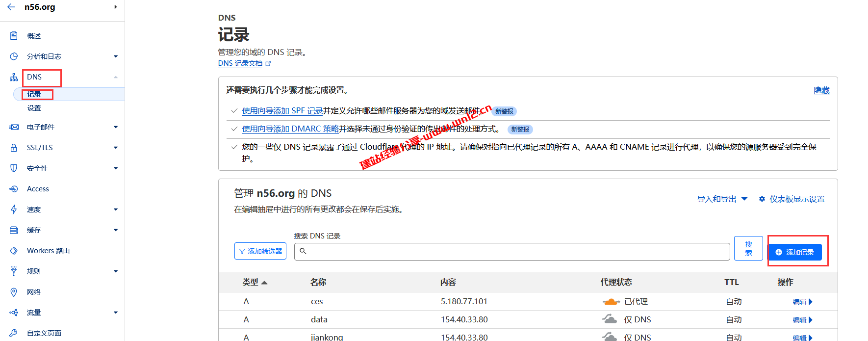Click the 概述 clipboard icon
This screenshot has height=341, width=868.
(14, 36)
